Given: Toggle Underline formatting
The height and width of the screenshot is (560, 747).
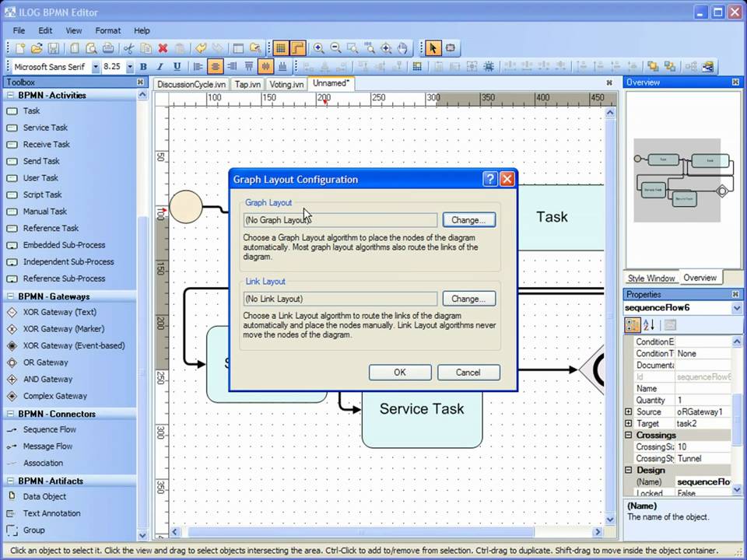Looking at the screenshot, I should coord(177,67).
